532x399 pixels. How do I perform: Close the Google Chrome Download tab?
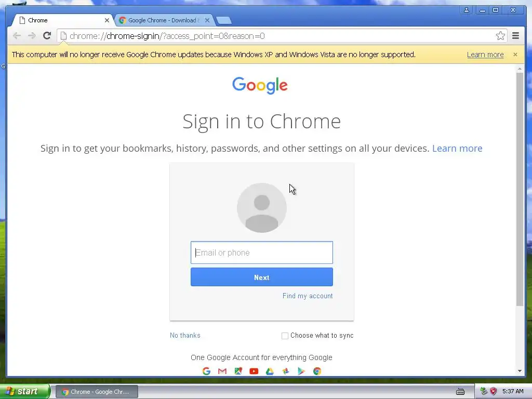click(x=207, y=20)
